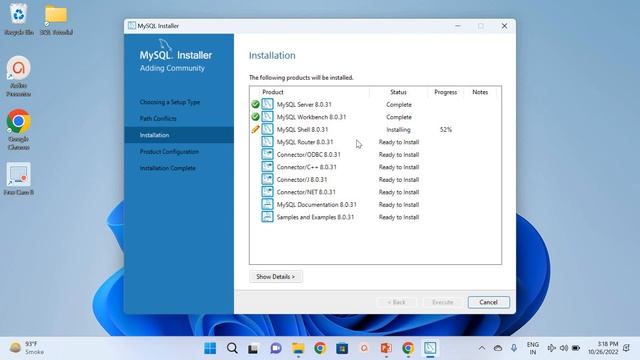
Task: Click the OneDrive cloud tray icon
Action: click(498, 348)
